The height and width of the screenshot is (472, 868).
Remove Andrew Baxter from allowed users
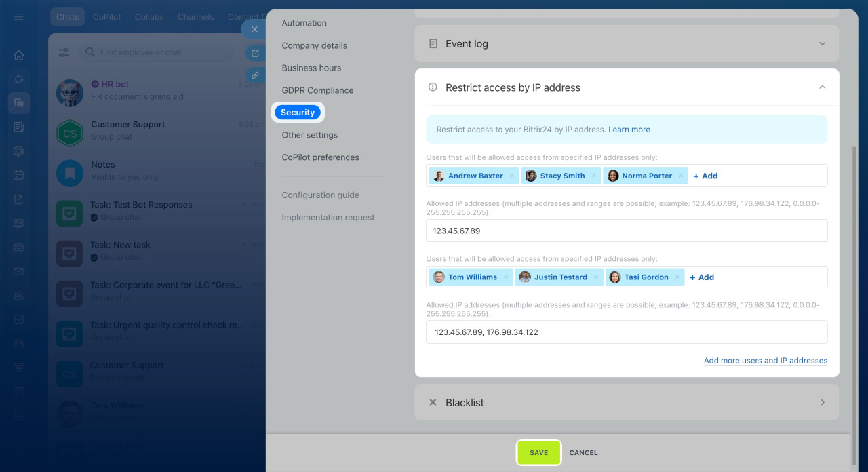click(511, 176)
